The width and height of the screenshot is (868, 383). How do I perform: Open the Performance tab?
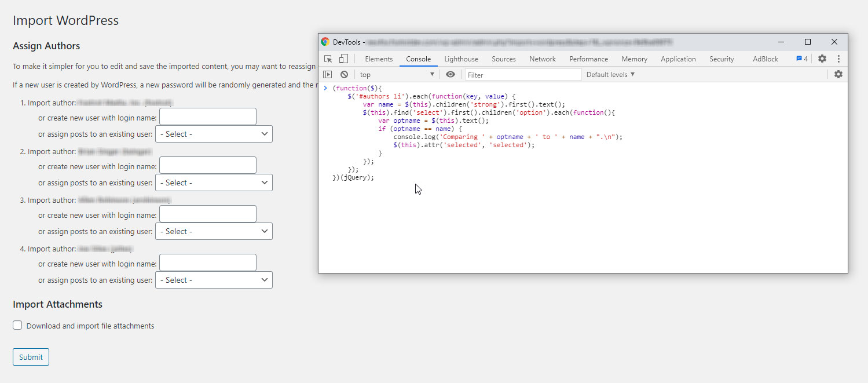[589, 59]
